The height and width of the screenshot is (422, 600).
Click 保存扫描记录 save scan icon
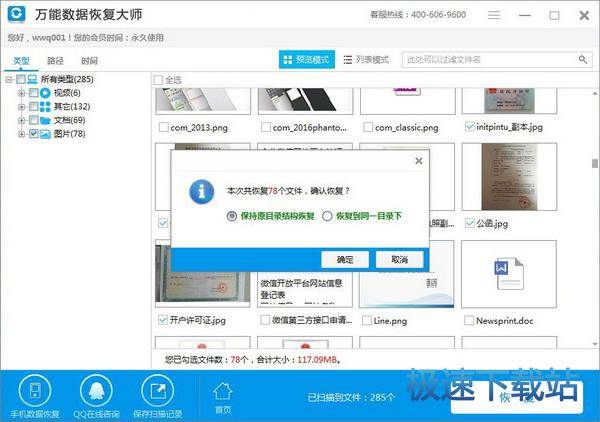point(157,391)
